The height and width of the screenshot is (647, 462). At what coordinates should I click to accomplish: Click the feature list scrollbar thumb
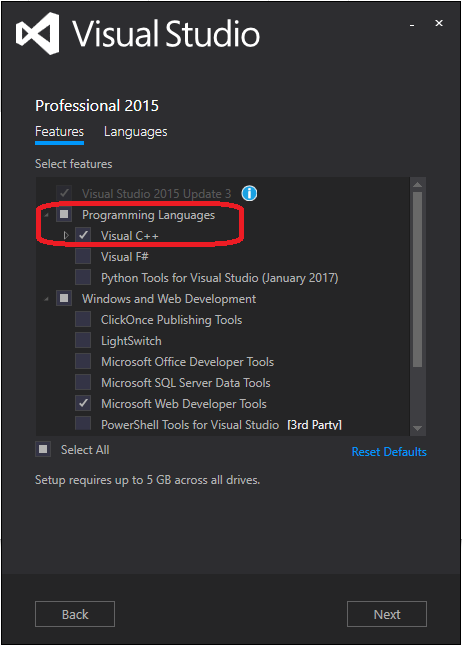click(x=417, y=279)
